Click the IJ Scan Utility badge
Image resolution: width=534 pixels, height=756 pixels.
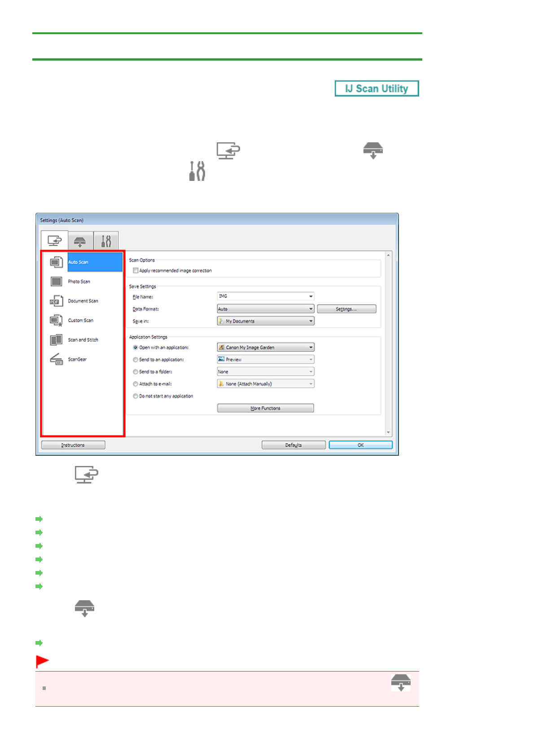coord(376,88)
